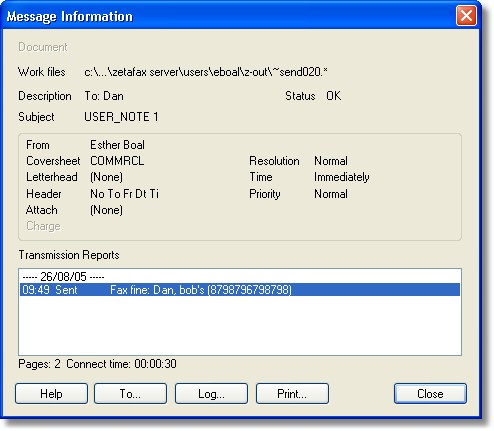The image size is (494, 431).
Task: Close dialog with the red X icon
Action: pos(466,16)
